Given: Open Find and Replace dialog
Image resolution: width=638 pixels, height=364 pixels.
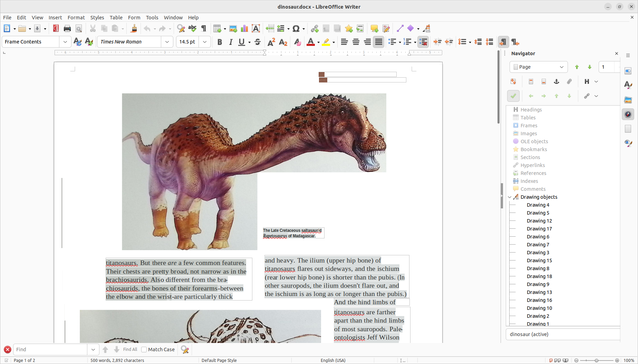Looking at the screenshot, I should point(181,29).
